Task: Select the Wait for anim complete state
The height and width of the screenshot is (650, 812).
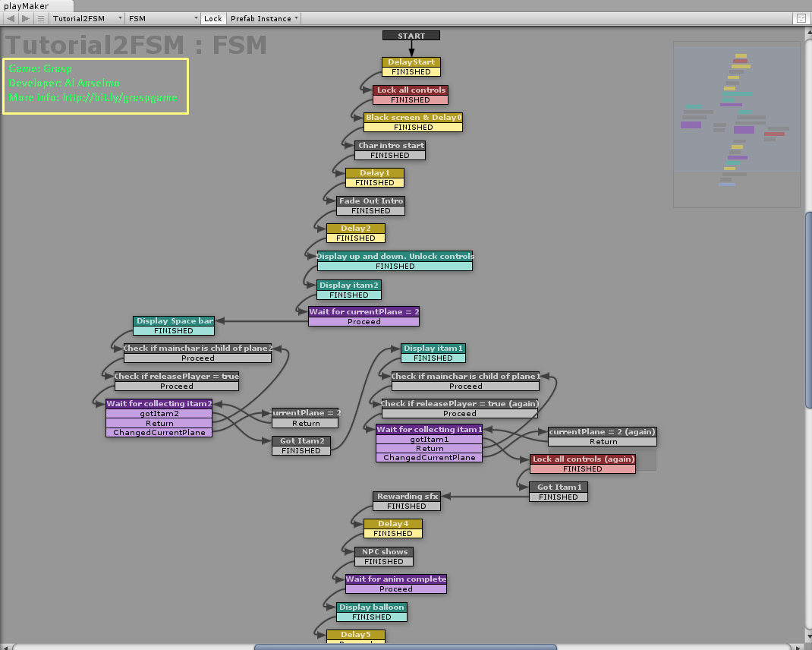Action: [x=396, y=579]
